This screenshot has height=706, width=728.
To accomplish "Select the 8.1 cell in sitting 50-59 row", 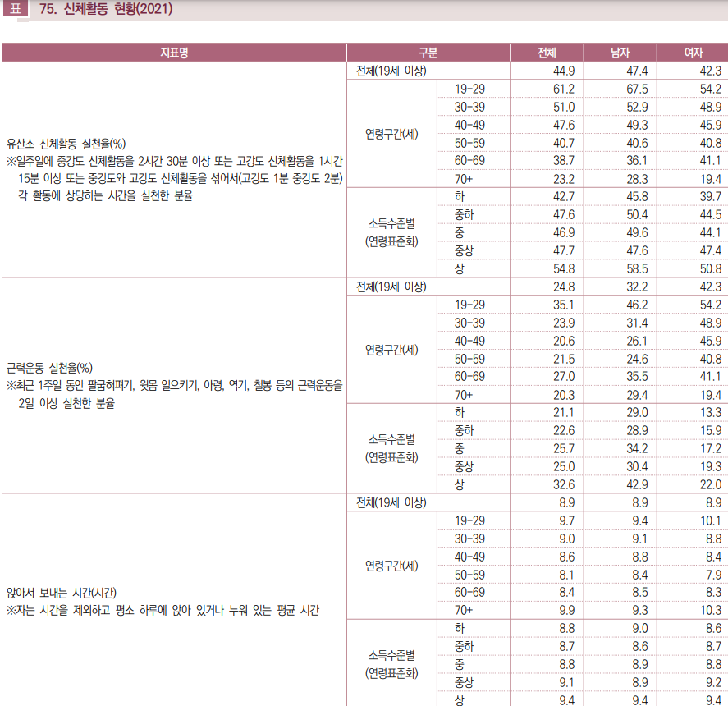I will [567, 575].
